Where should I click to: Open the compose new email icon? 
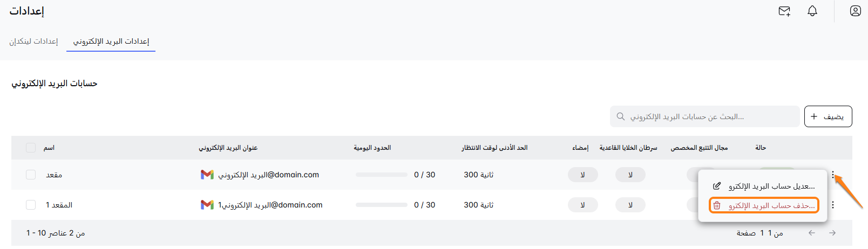point(784,11)
